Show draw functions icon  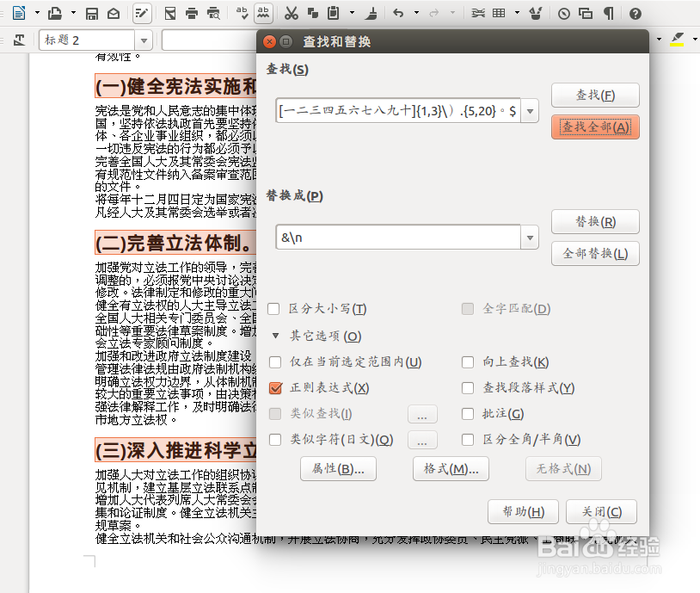click(536, 14)
